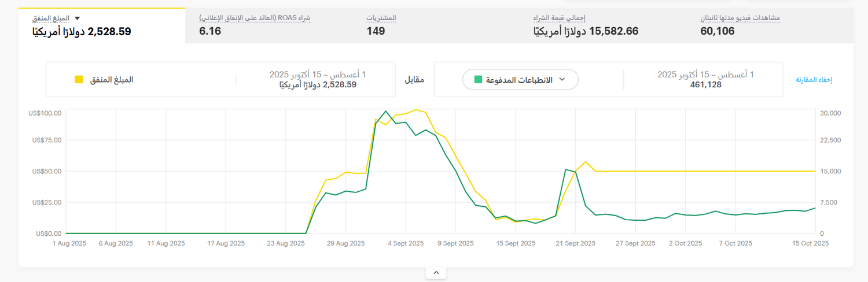Click the date range above 461,128

pos(705,75)
